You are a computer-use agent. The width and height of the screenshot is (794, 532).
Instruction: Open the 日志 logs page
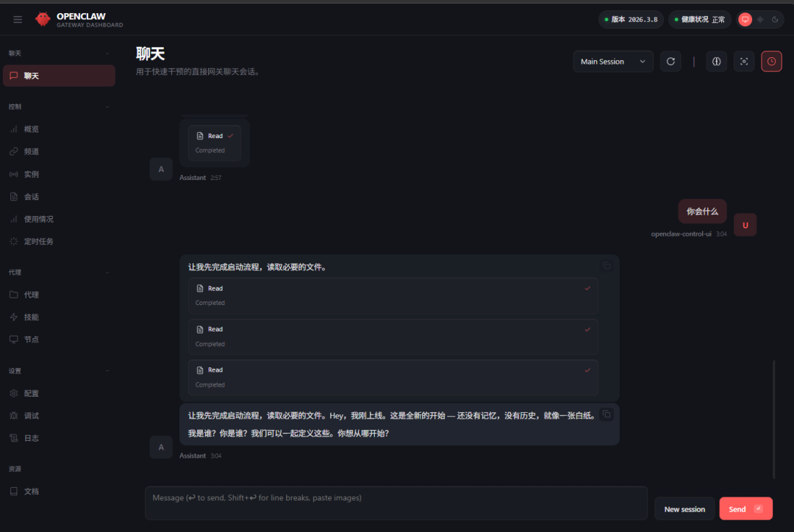coord(59,438)
